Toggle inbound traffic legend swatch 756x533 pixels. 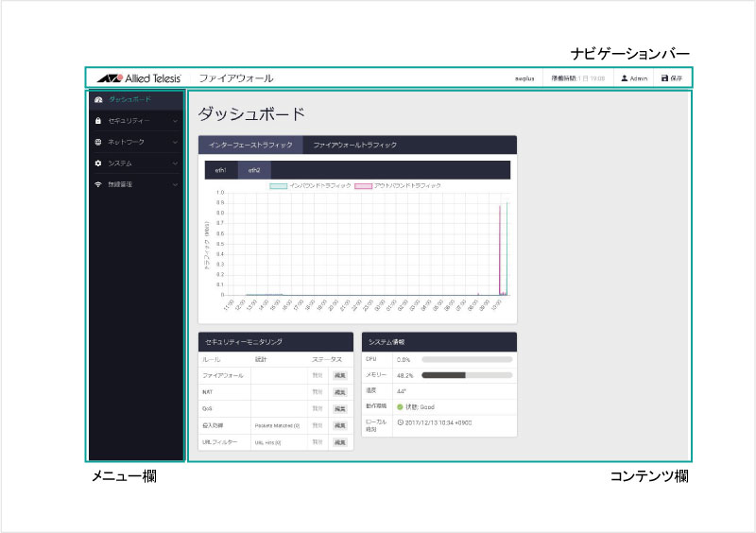(278, 186)
